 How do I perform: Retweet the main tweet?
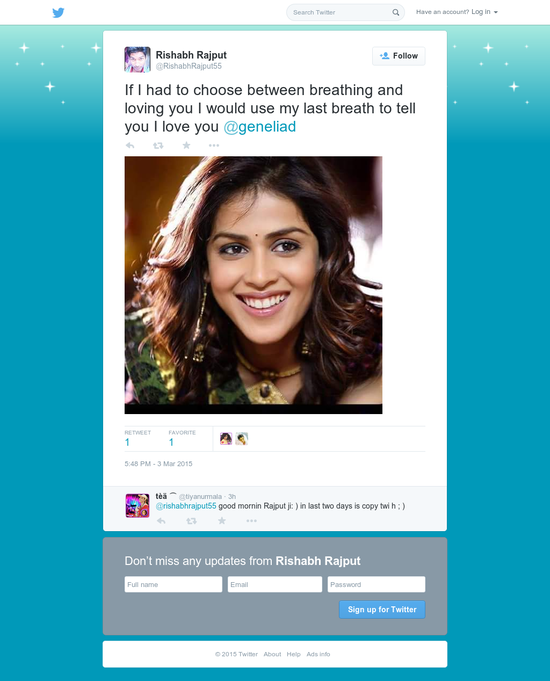click(x=158, y=145)
